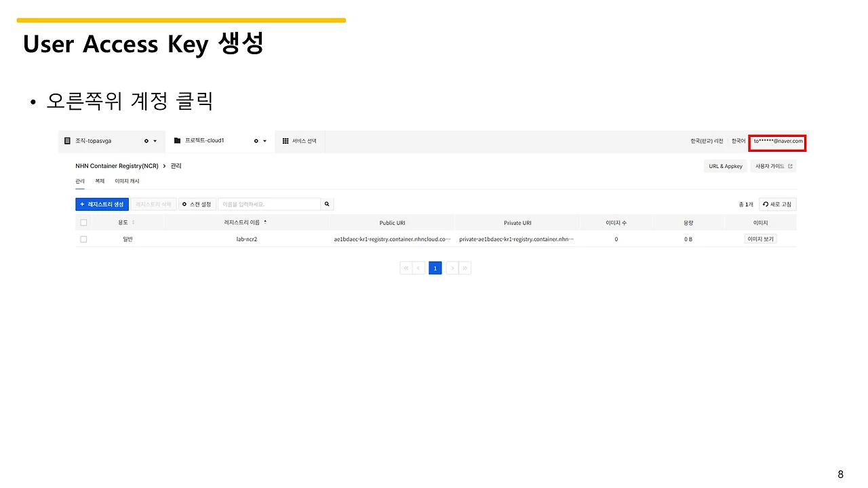
Task: Open settings gear for 조직-topasvga
Action: (146, 141)
